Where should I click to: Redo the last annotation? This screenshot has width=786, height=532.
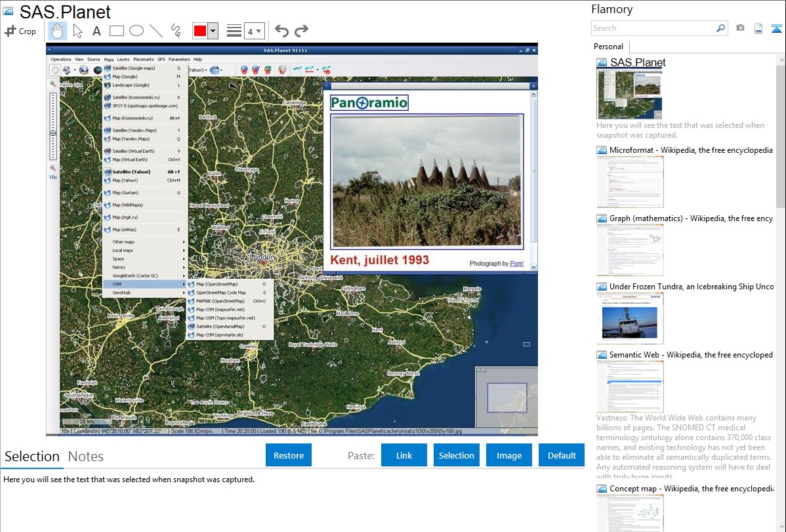(x=301, y=31)
